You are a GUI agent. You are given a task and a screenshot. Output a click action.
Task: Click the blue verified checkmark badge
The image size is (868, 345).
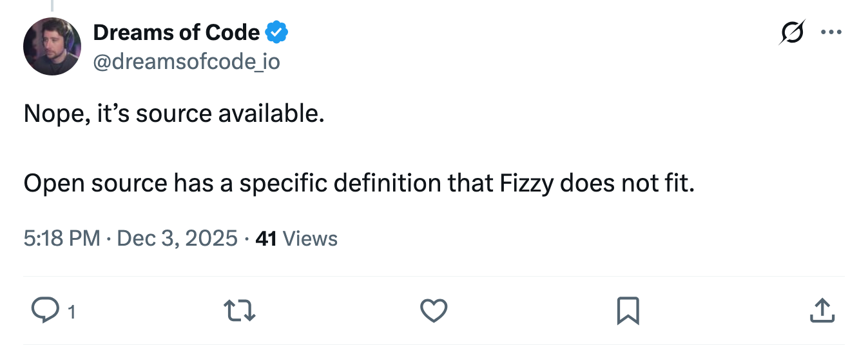click(278, 32)
